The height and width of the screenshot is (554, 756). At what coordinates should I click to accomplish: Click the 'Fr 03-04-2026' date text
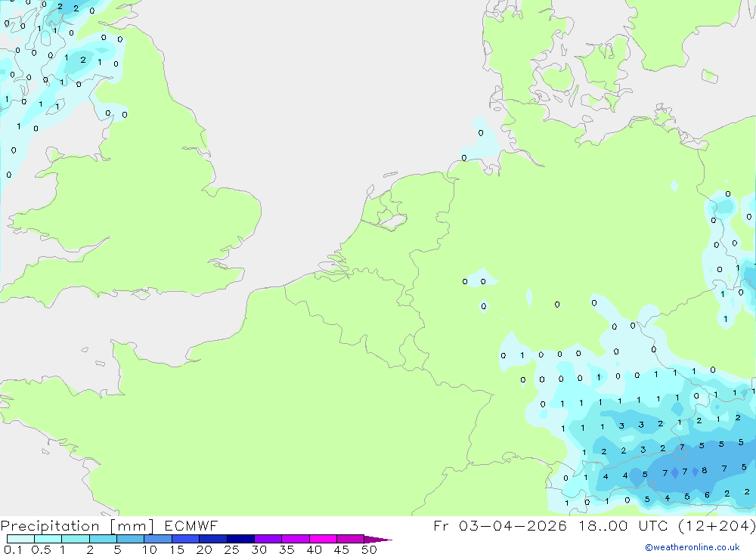tap(500, 525)
